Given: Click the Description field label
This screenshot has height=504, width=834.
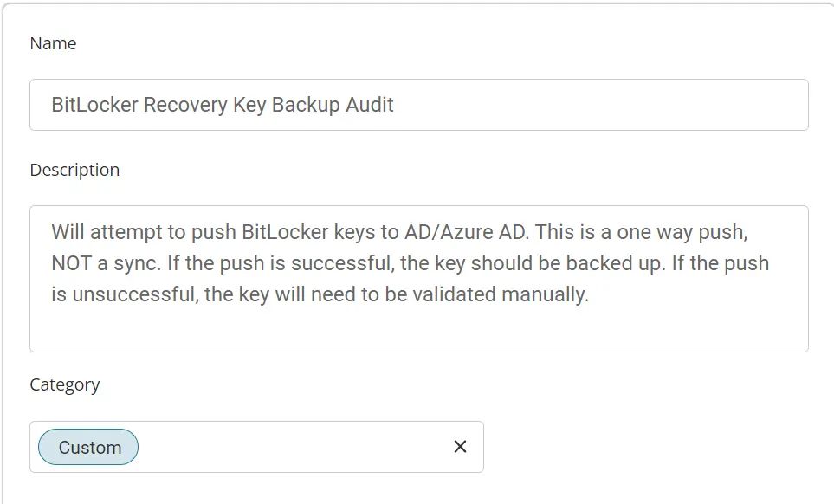Looking at the screenshot, I should [75, 170].
